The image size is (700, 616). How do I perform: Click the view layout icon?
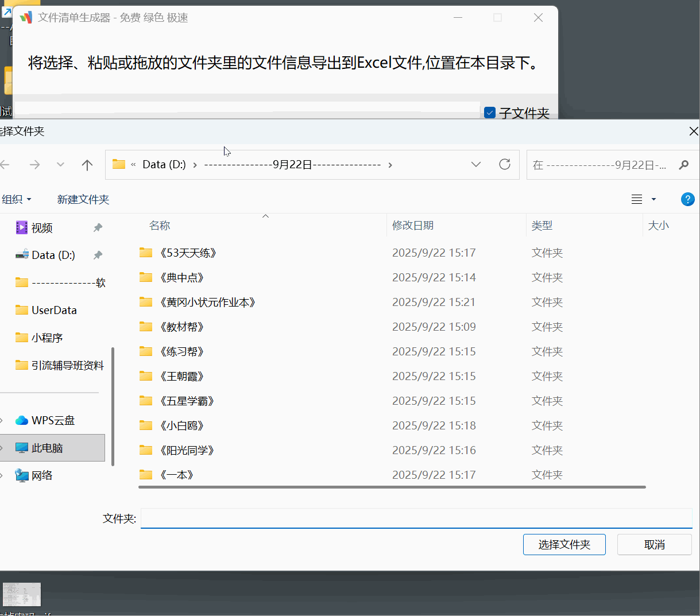[636, 199]
